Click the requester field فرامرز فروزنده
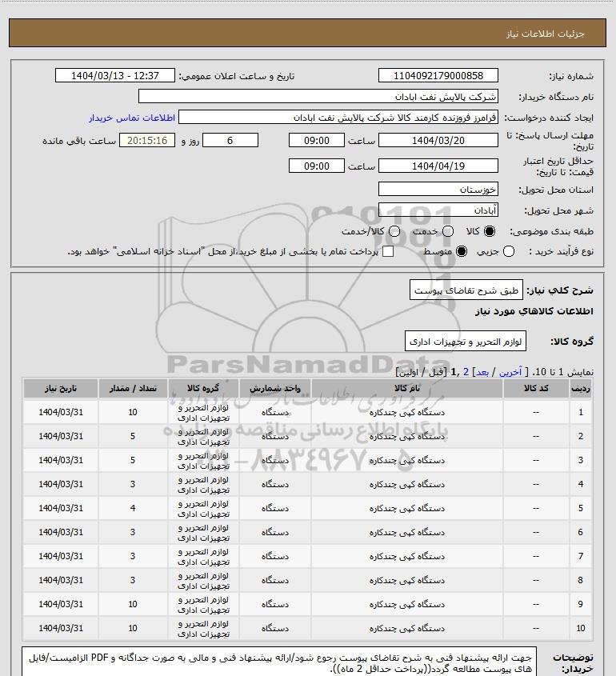Screen dimensions: 616x676 338,118
